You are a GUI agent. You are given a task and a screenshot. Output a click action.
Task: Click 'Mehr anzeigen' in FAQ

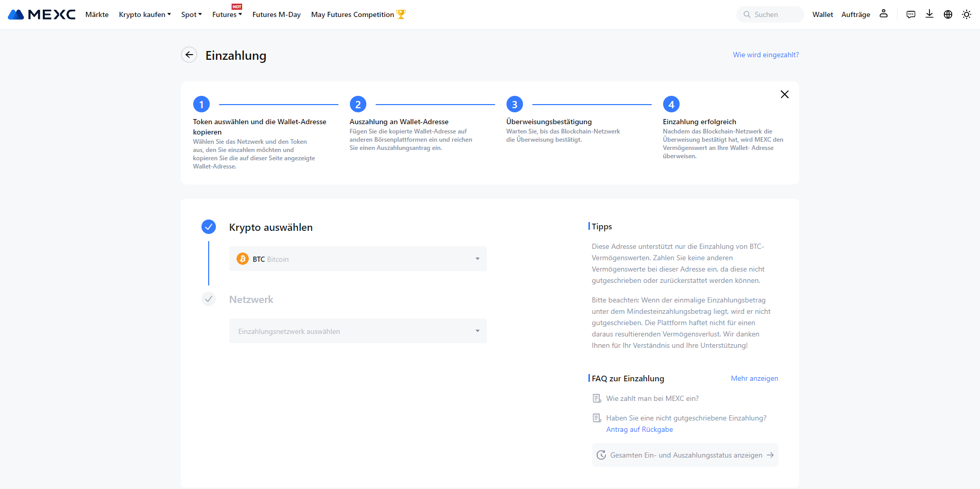(x=754, y=378)
